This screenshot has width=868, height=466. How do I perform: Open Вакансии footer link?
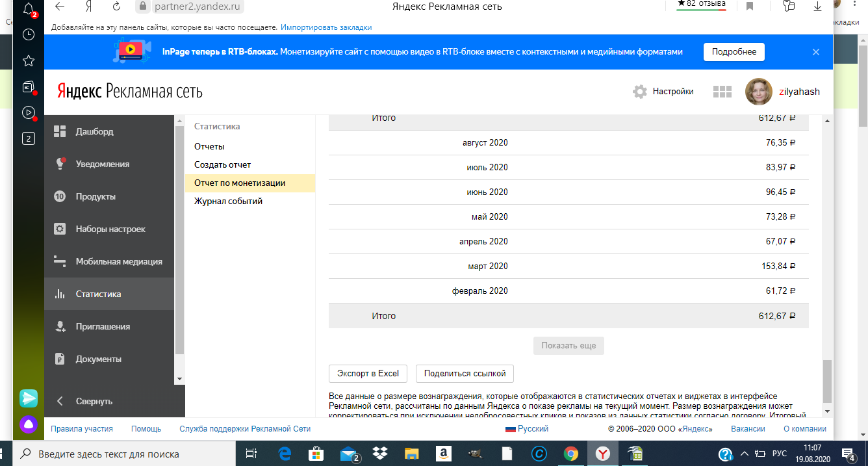tap(748, 429)
